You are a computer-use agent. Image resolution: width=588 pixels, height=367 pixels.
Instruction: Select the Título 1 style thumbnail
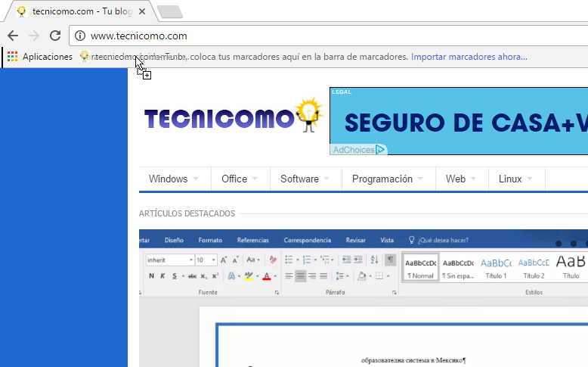click(x=496, y=267)
